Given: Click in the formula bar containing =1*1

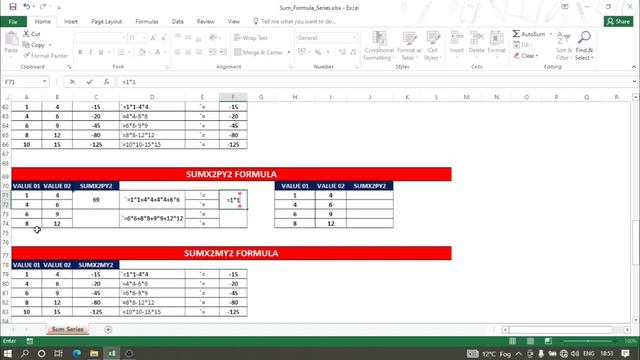Looking at the screenshot, I should point(373,82).
